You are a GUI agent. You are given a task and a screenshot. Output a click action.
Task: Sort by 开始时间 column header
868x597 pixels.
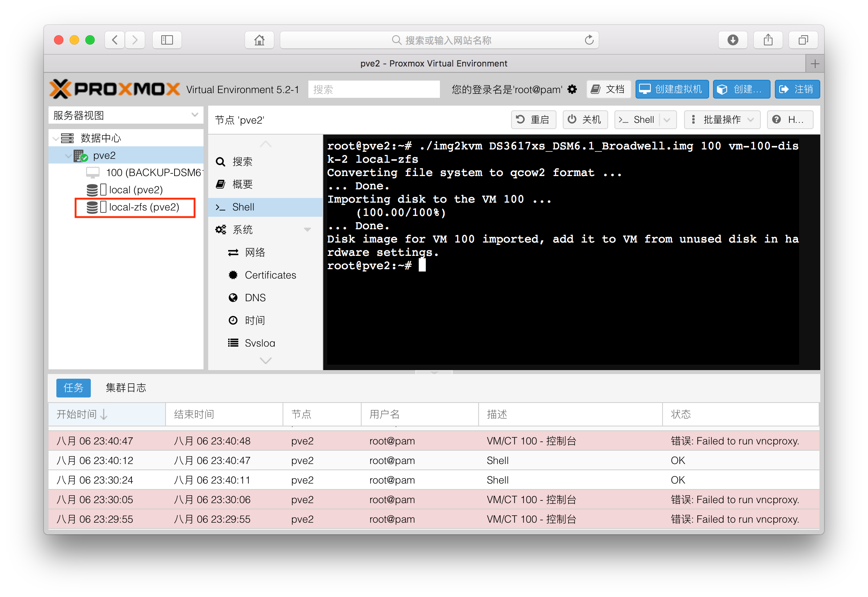click(106, 414)
